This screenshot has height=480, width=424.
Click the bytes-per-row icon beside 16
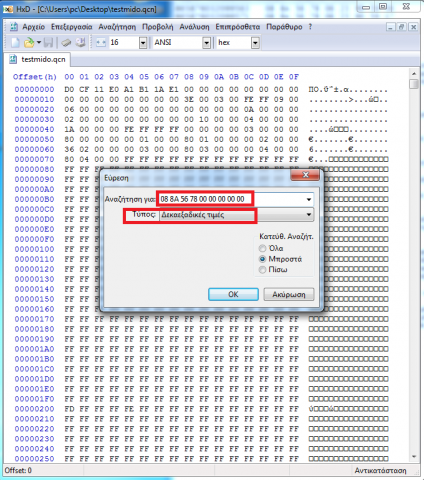pyautogui.click(x=101, y=43)
